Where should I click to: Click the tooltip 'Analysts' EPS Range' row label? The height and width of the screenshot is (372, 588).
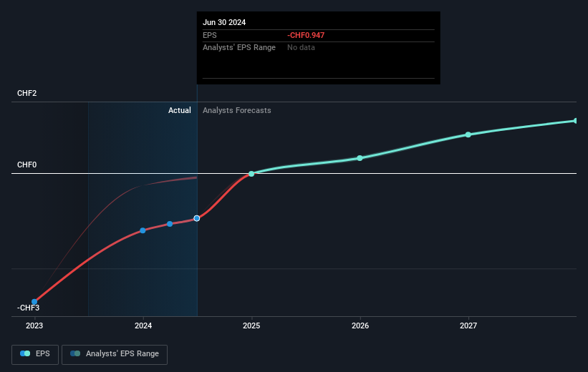pyautogui.click(x=239, y=48)
